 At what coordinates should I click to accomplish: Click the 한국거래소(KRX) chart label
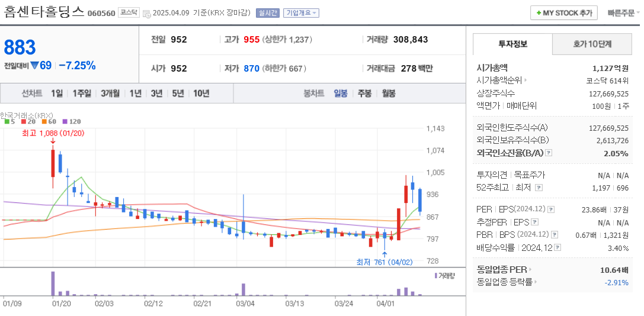pyautogui.click(x=27, y=115)
